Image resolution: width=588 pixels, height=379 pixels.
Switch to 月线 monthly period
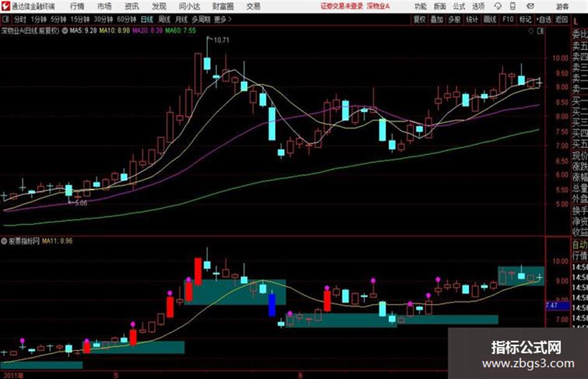click(x=181, y=19)
